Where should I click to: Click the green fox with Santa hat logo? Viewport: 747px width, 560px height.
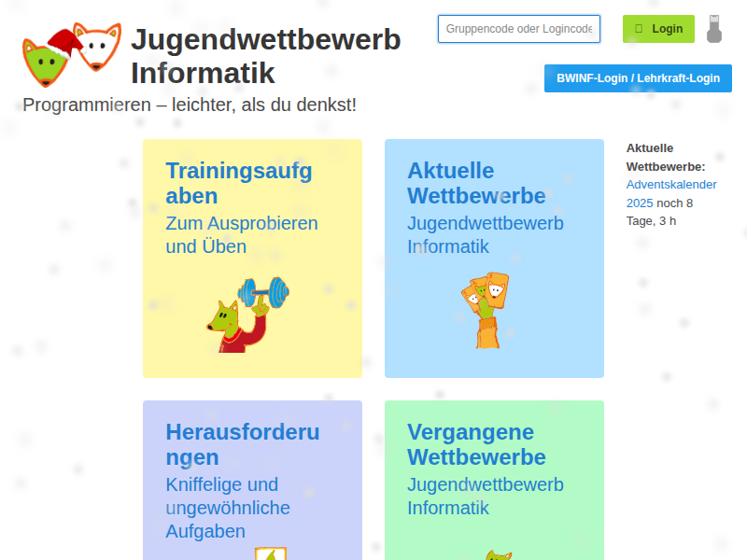click(x=47, y=58)
